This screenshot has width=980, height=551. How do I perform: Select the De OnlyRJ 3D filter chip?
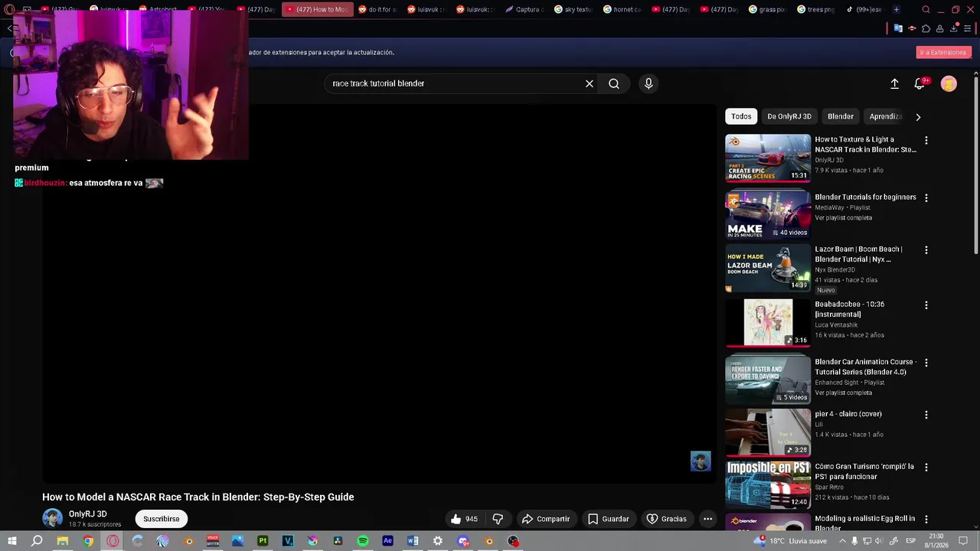[x=789, y=116]
